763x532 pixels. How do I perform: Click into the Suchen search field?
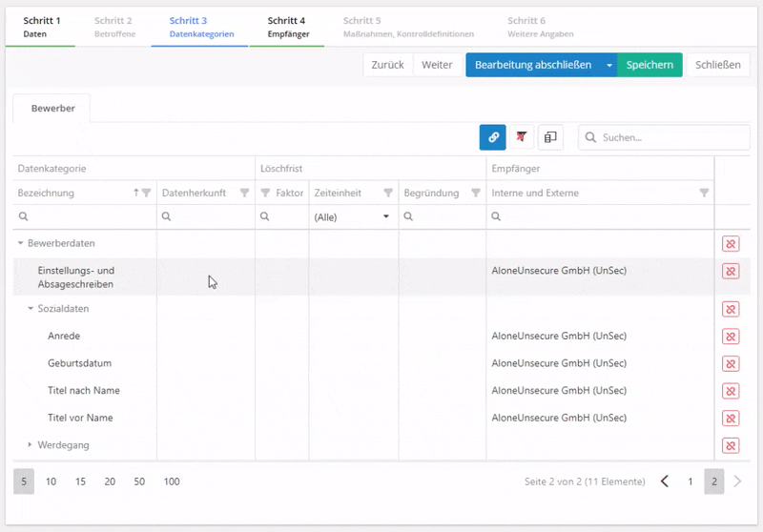click(x=658, y=137)
